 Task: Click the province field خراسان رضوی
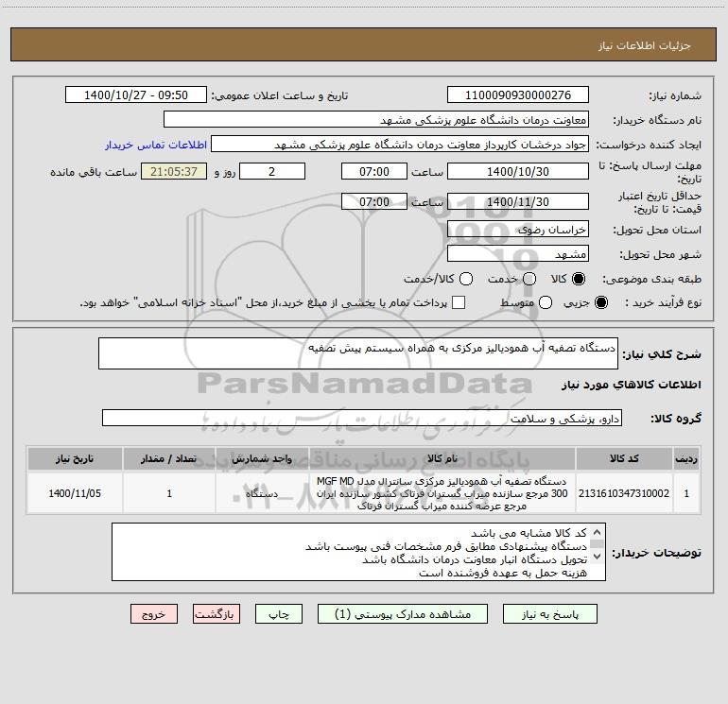click(x=518, y=230)
